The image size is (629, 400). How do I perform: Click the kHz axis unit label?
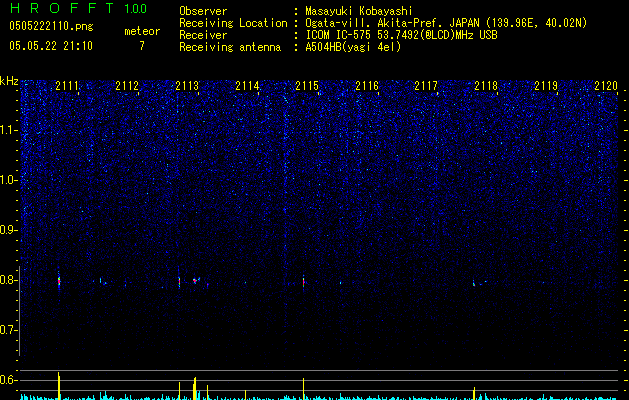point(9,81)
